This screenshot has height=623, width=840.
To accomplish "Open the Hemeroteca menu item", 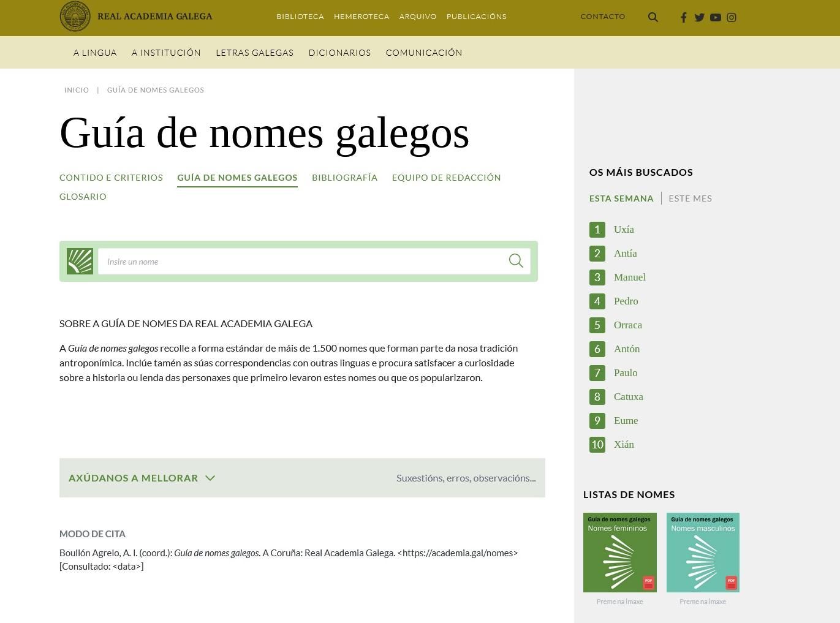I will [x=361, y=17].
